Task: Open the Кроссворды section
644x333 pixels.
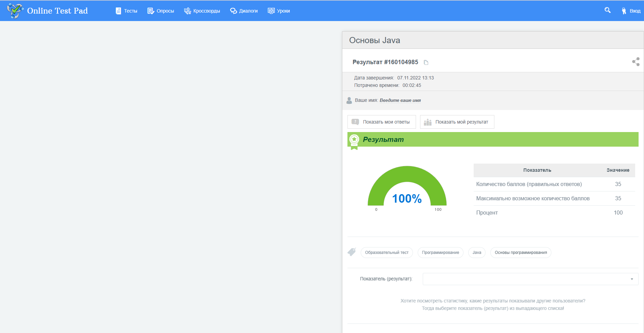Action: click(202, 11)
